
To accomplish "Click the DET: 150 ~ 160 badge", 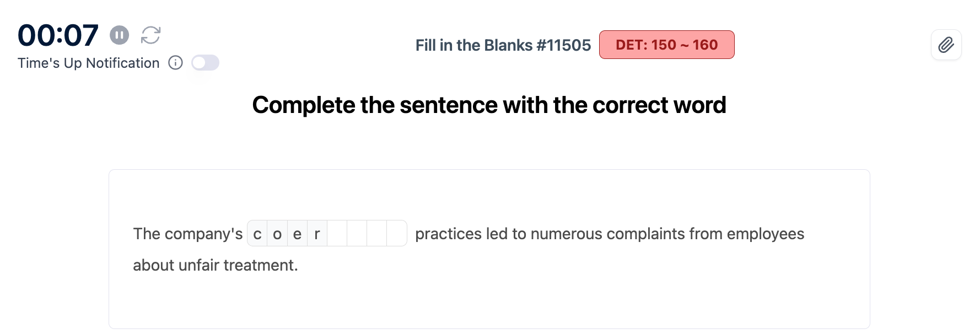I will coord(666,45).
